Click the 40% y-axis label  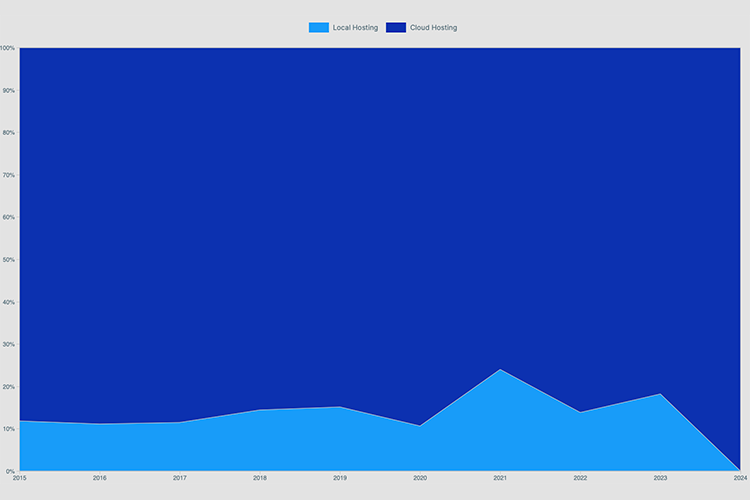tap(9, 302)
